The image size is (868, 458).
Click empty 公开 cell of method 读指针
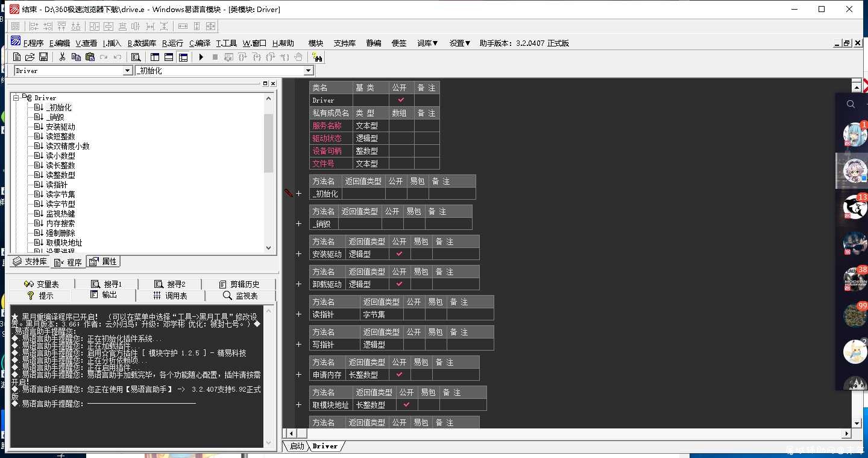[414, 314]
